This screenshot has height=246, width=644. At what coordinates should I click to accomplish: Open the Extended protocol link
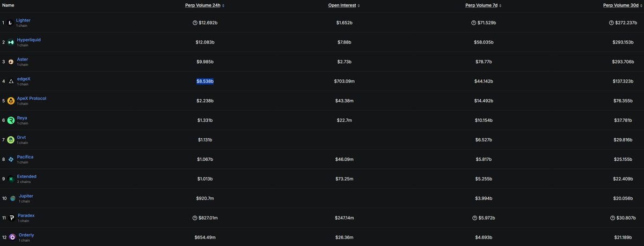click(26, 176)
